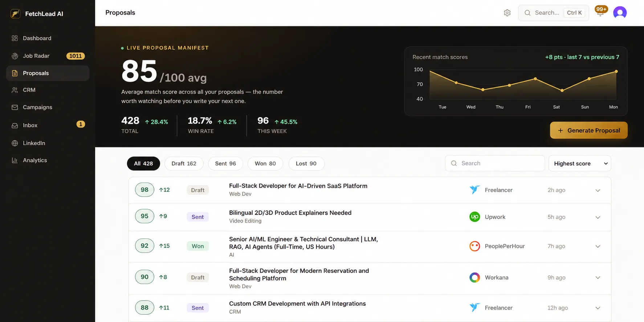Go to Proposals in sidebar
Screen dimensions: 644x322
[48, 73]
